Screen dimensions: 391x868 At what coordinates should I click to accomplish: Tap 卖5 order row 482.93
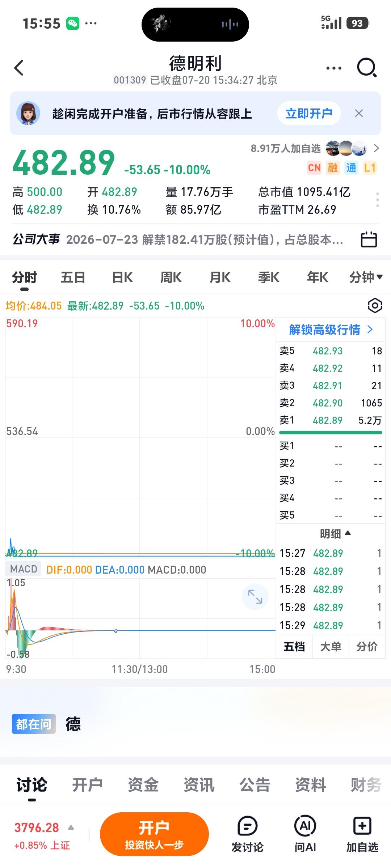coord(331,351)
